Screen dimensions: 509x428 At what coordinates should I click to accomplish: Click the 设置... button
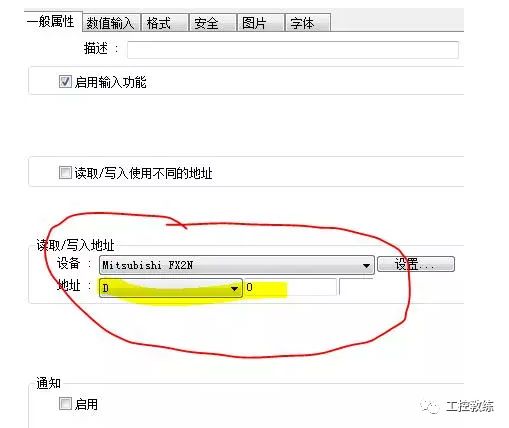[x=416, y=264]
